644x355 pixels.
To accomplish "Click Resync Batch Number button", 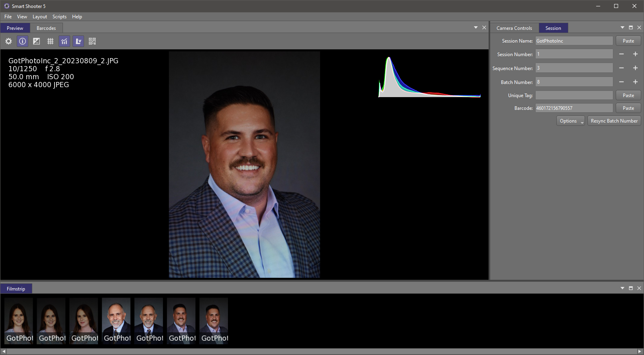I will point(614,121).
